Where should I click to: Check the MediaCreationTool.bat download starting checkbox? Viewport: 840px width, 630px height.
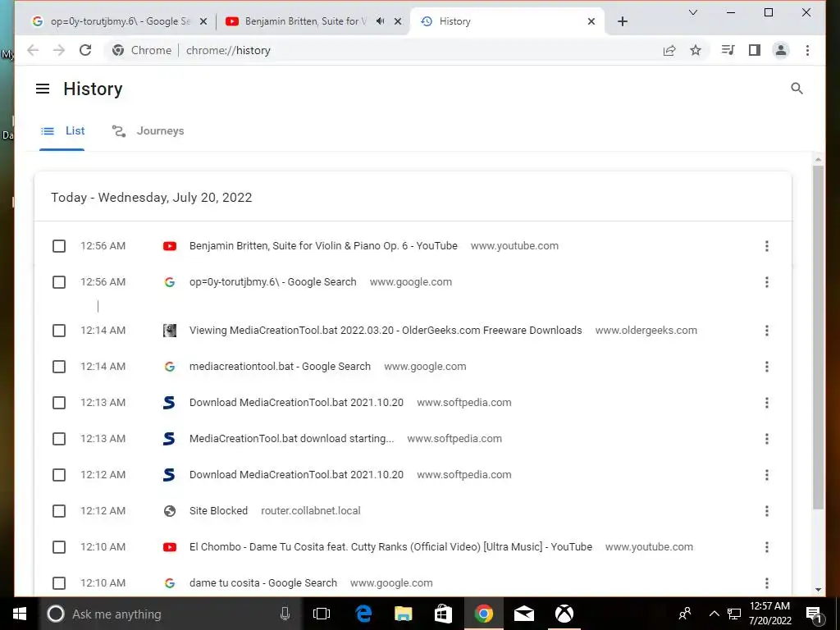59,439
